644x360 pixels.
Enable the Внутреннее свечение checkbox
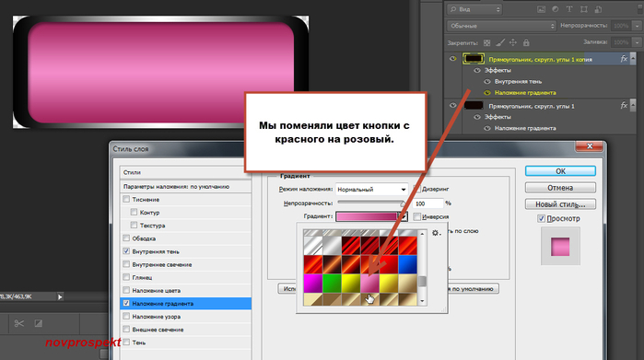126,264
